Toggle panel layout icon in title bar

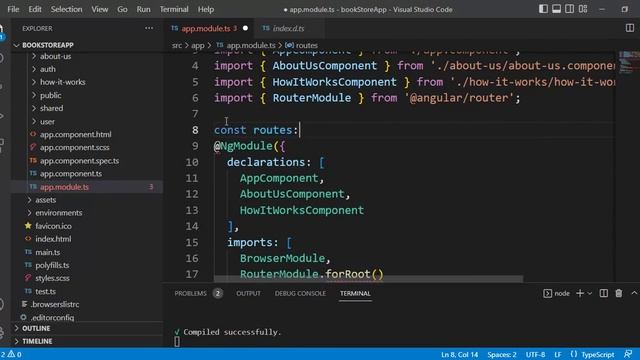(x=556, y=9)
